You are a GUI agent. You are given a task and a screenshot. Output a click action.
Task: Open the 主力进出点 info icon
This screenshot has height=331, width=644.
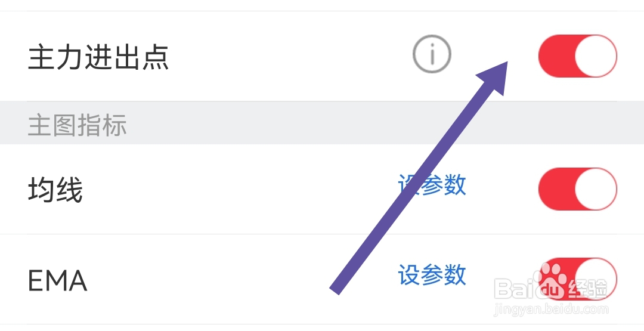point(432,56)
